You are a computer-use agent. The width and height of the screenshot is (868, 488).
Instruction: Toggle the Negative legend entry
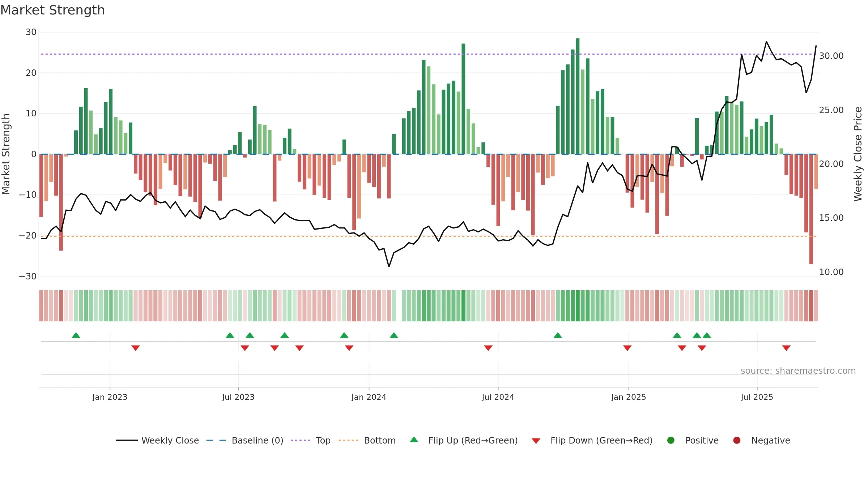761,440
